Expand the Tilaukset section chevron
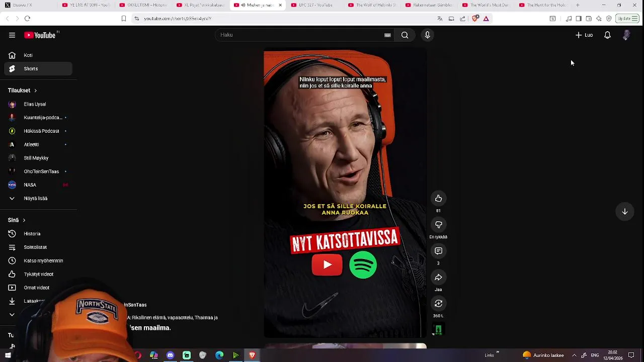Screen dimensions: 644x362 [x=35, y=90]
